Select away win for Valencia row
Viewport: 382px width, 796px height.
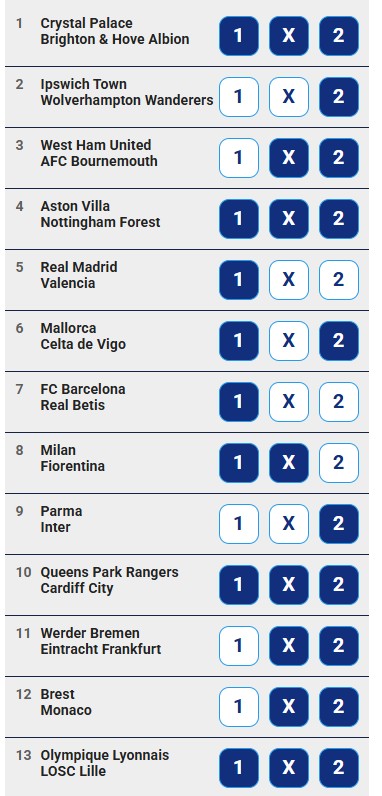(x=339, y=280)
